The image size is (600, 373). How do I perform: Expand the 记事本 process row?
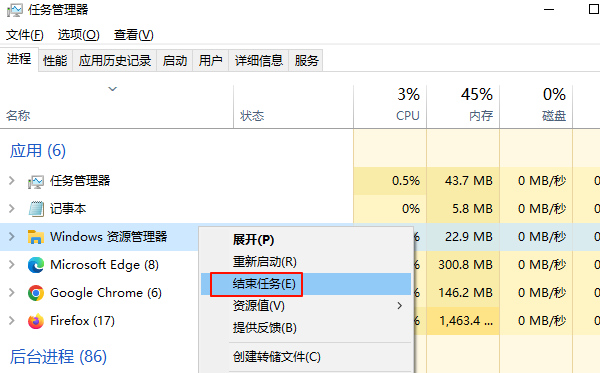click(x=12, y=208)
